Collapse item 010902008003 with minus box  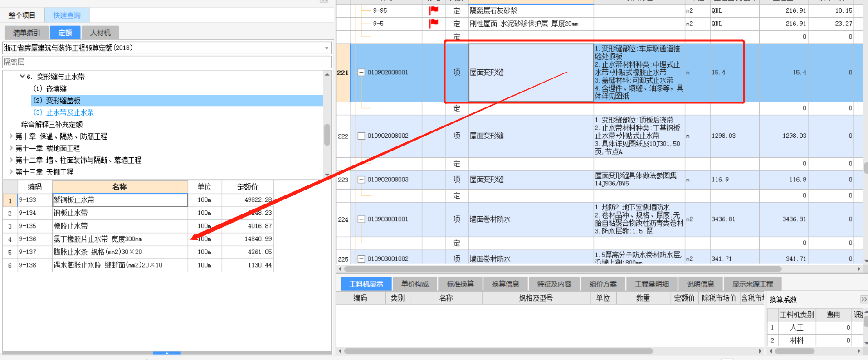361,180
